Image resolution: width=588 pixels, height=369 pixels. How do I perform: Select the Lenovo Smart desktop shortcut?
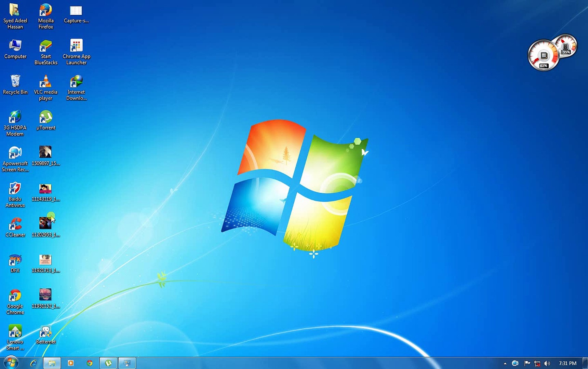[15, 338]
